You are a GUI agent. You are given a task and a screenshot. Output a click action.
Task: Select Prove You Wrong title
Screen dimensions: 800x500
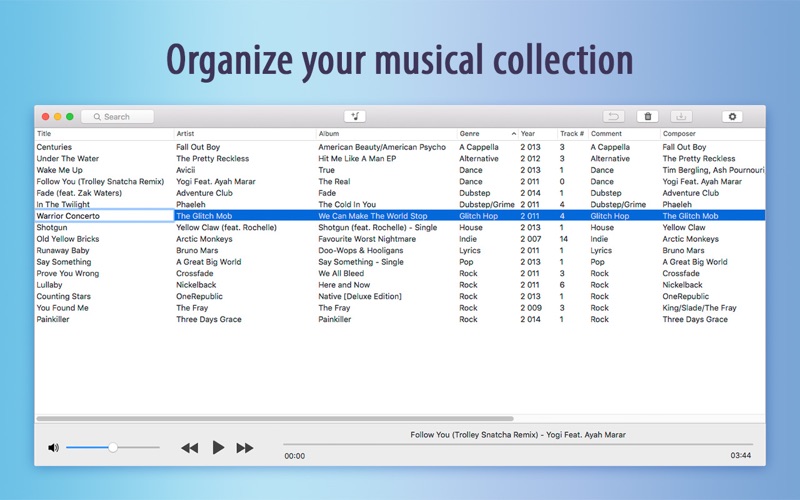[x=68, y=273]
